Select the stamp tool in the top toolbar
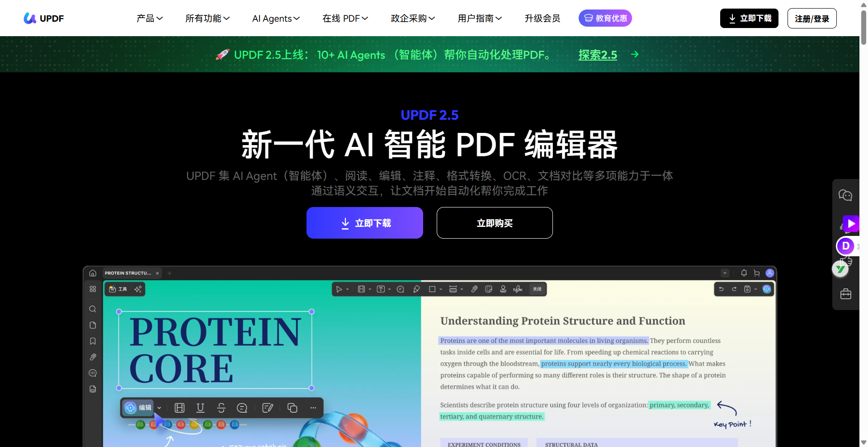Screen dimensions: 868x447 coord(503,289)
